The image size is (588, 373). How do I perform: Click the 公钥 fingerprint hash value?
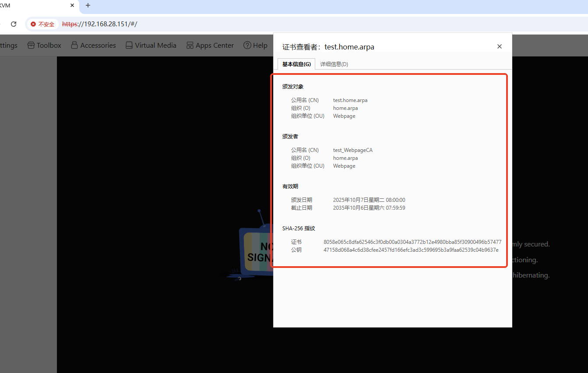coord(411,250)
